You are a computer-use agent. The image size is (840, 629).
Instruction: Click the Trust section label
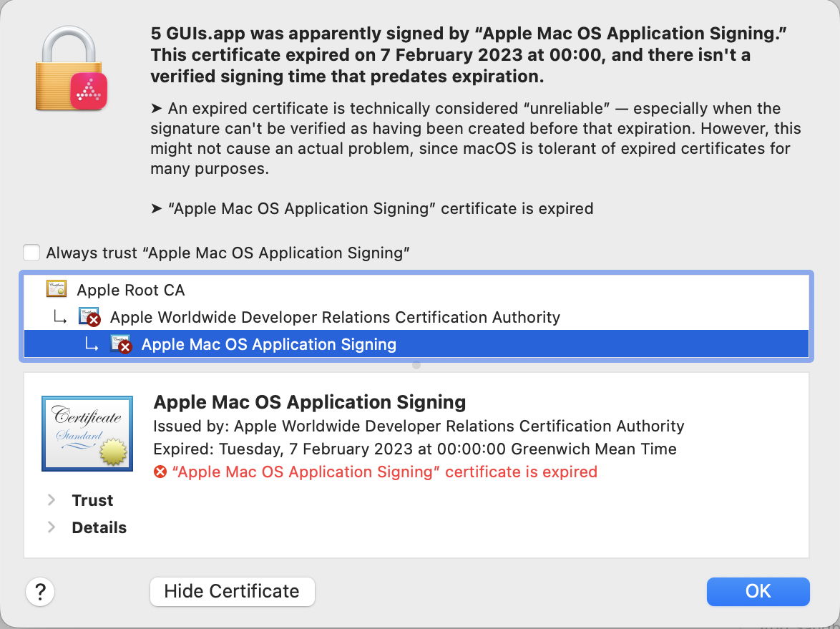coord(93,500)
